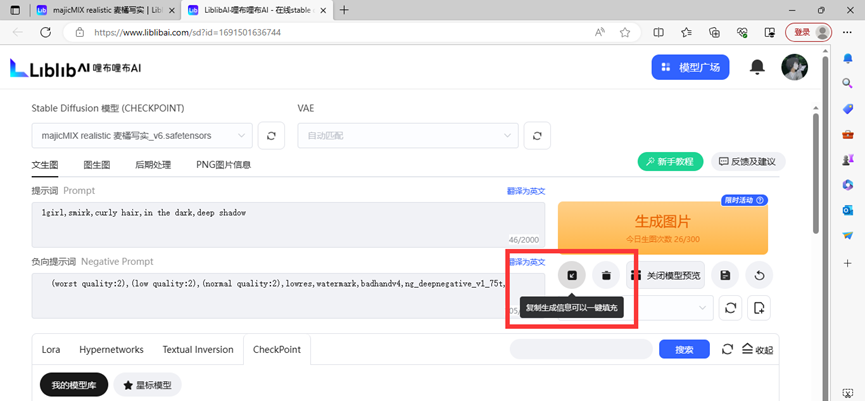865x401 pixels.
Task: Toggle split screen browser icon
Action: (658, 33)
